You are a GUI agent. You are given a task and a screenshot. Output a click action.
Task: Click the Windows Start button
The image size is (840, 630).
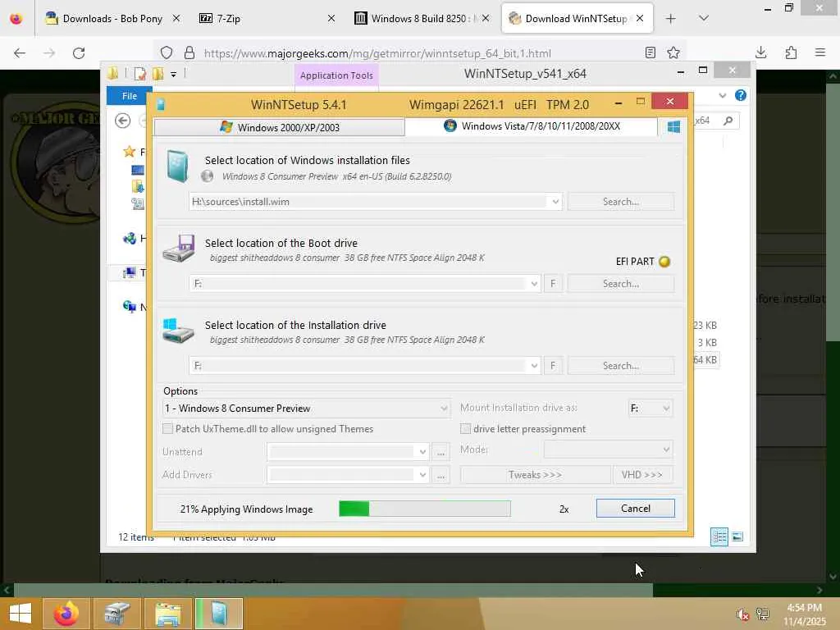[21, 614]
